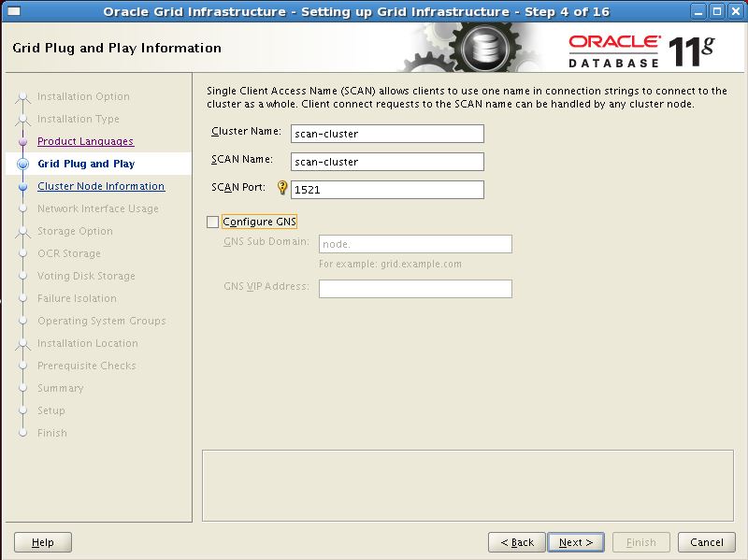Open installer Help
Viewport: 748px width, 560px height.
(42, 542)
